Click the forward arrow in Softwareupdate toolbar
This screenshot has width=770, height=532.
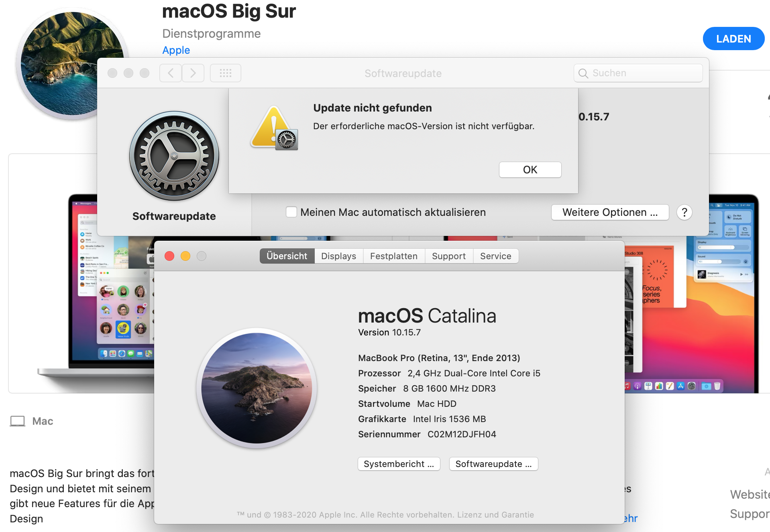click(x=193, y=73)
